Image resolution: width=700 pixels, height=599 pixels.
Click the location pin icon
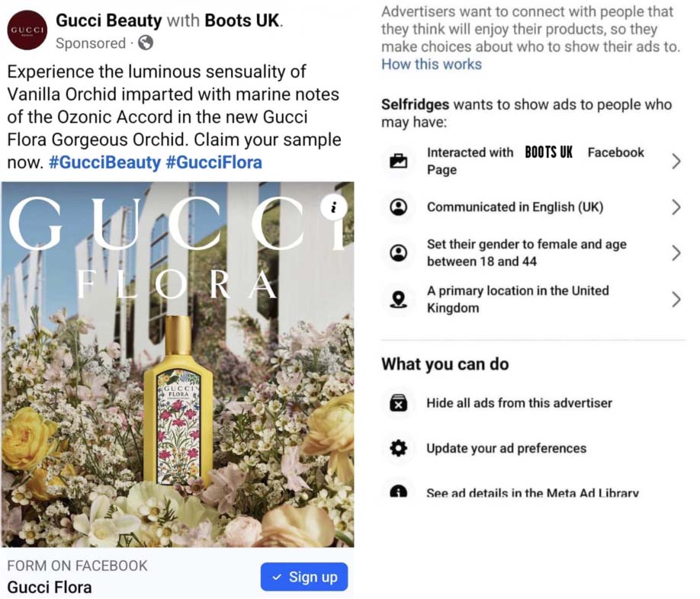click(398, 299)
